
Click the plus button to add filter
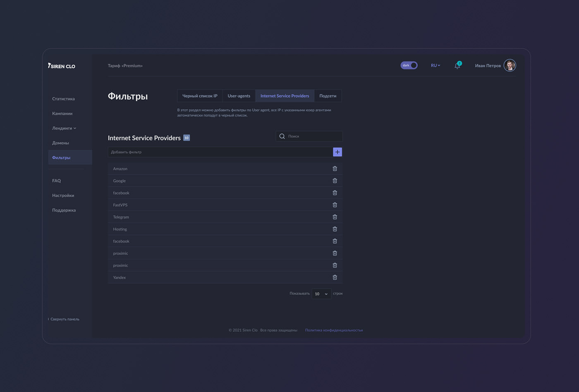pos(337,152)
